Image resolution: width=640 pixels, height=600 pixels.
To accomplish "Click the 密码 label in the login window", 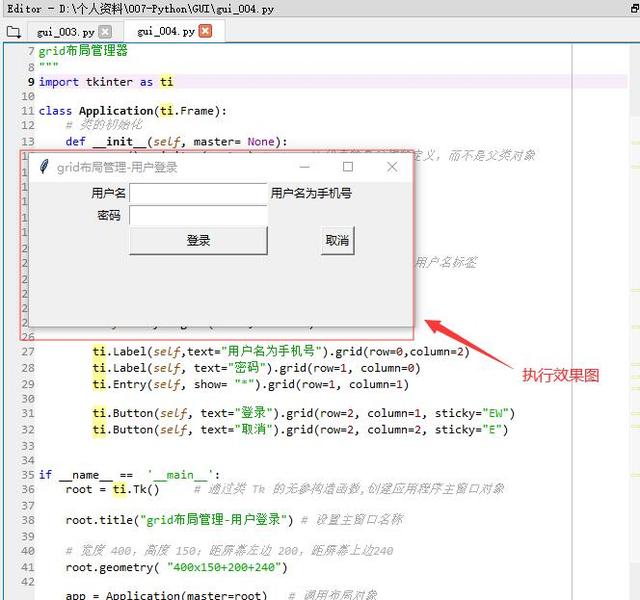I will [109, 215].
